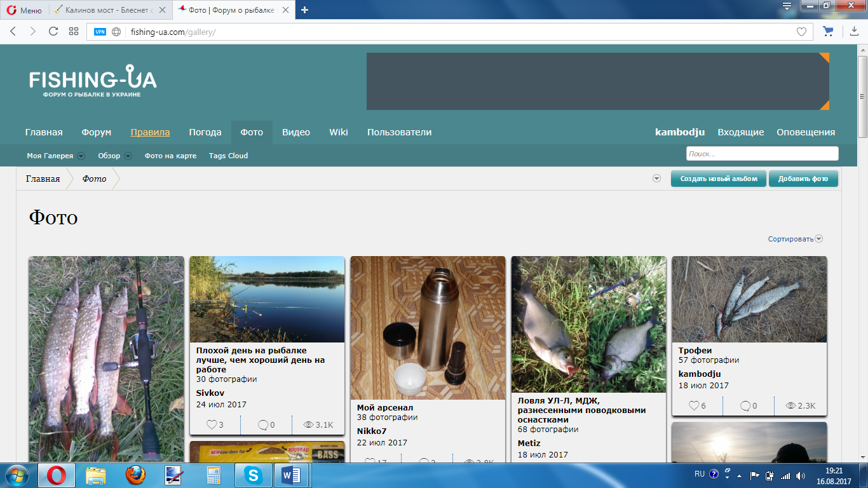Toggle the VPN badge in address bar

[x=100, y=32]
